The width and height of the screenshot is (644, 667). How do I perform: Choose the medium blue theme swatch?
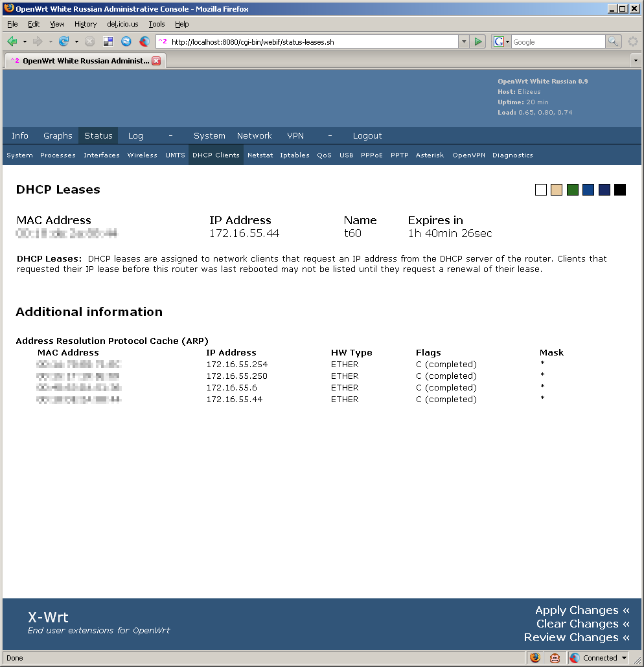point(588,190)
